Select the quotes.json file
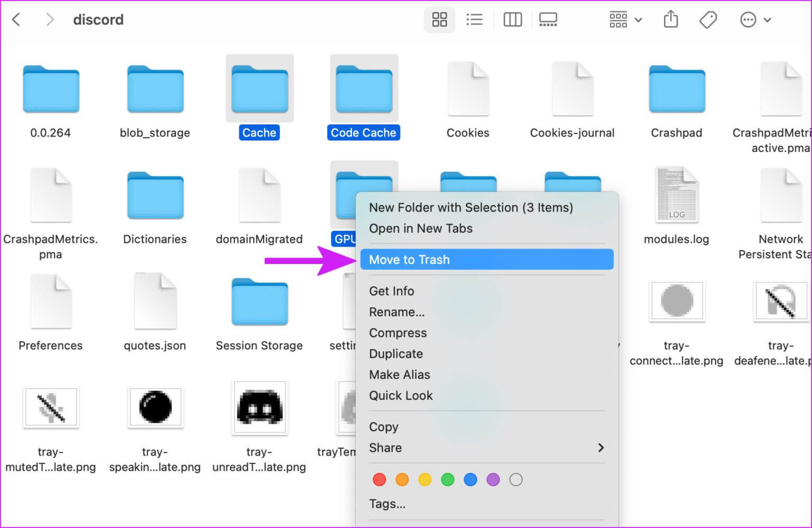Screen dimensions: 812x528 pyautogui.click(x=155, y=302)
